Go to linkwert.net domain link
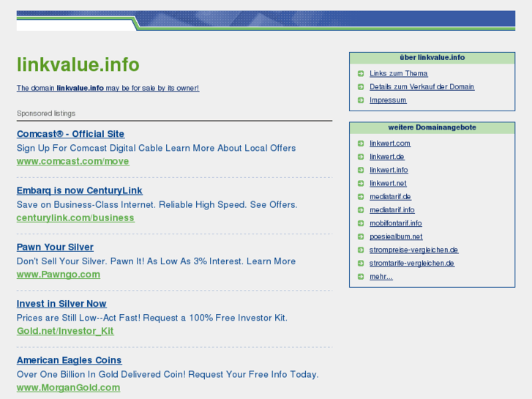The height and width of the screenshot is (399, 532). (388, 183)
